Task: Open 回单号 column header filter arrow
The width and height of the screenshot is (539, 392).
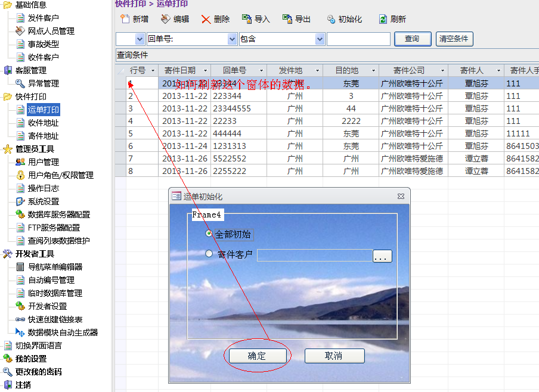Action: (261, 71)
